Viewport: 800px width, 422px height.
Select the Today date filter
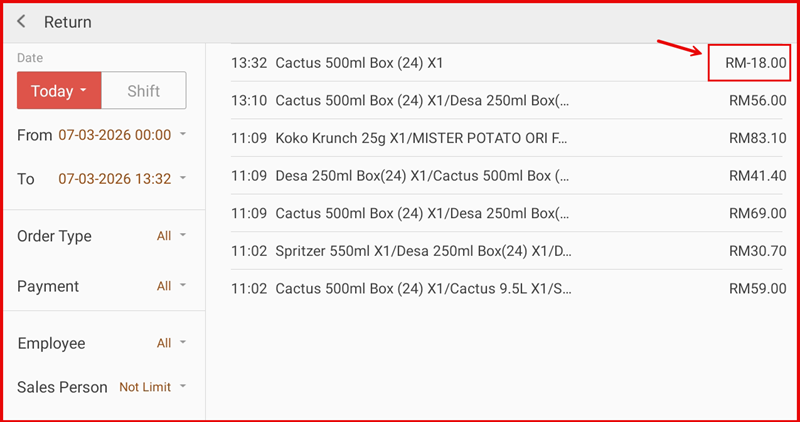59,91
